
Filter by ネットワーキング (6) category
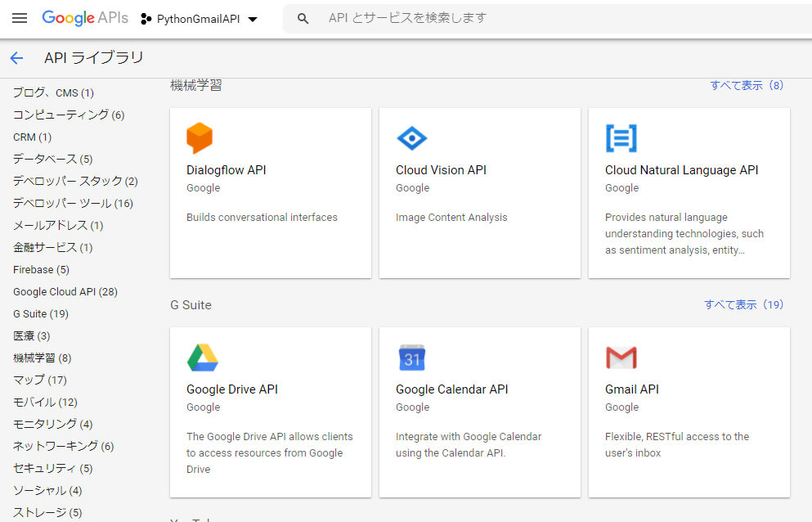63,446
